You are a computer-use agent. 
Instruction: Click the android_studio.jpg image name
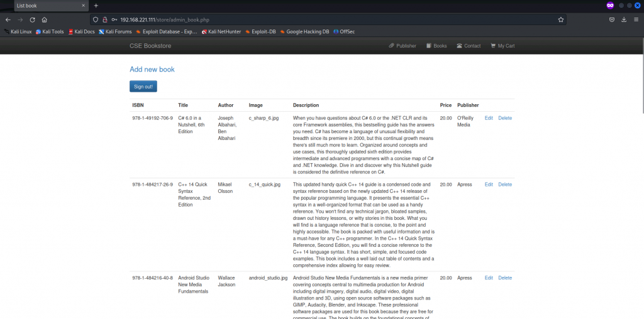268,278
